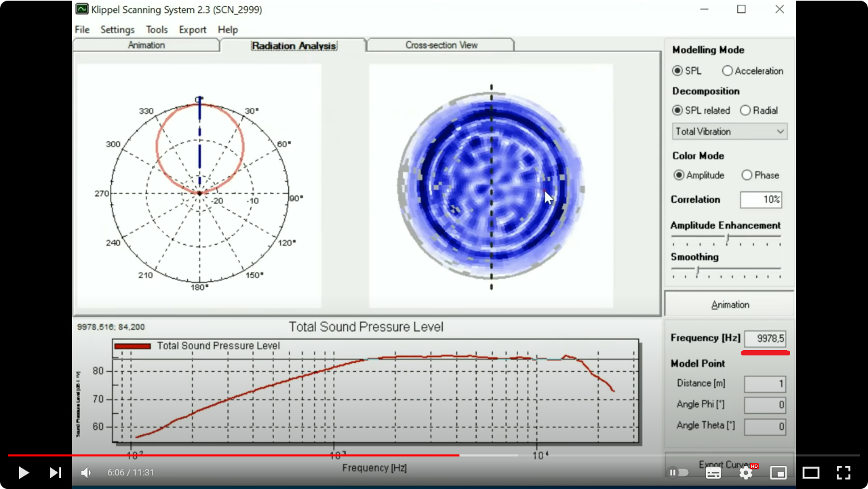The image size is (868, 489).
Task: Turn on subtitles/closed captions
Action: [x=713, y=473]
